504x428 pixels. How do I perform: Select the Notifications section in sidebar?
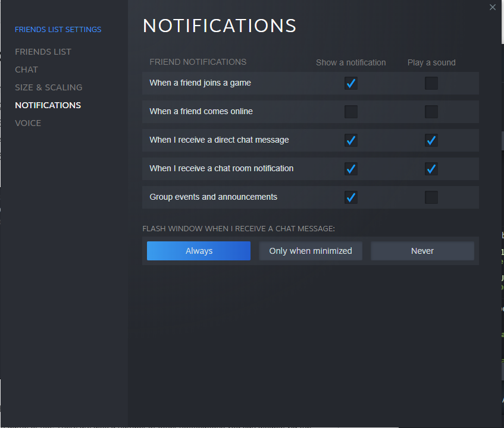pyautogui.click(x=48, y=105)
